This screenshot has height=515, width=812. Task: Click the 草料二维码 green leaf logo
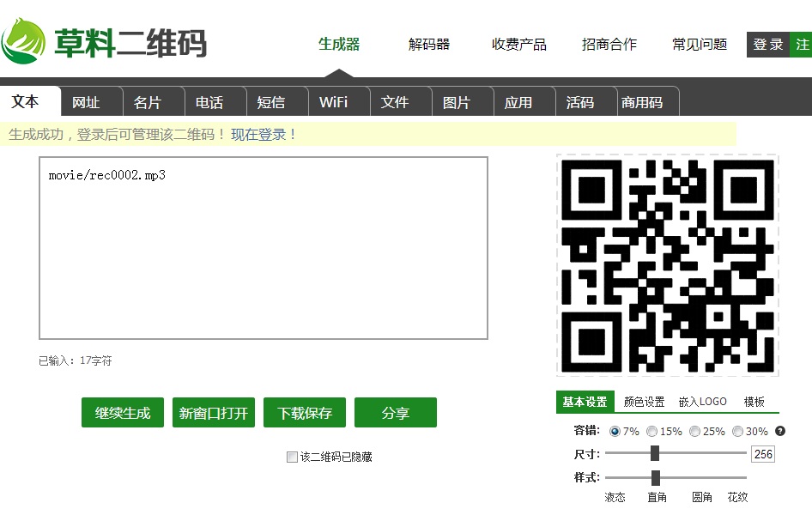click(x=23, y=41)
